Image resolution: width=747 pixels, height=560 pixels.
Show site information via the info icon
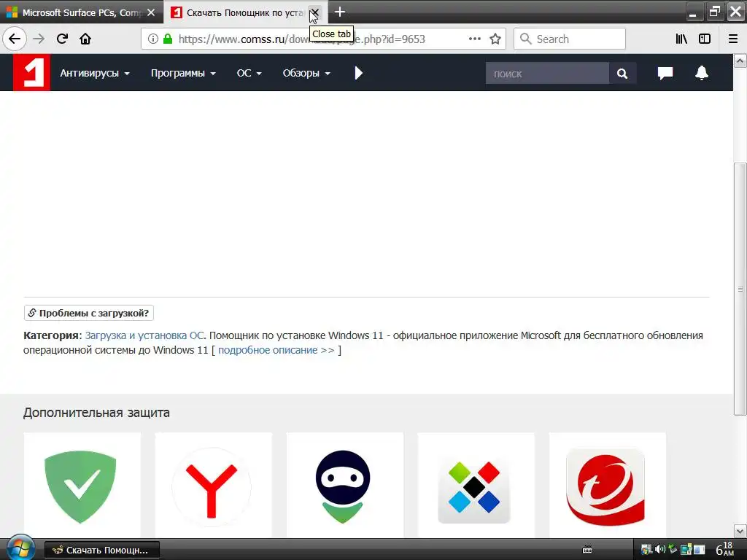coord(153,39)
